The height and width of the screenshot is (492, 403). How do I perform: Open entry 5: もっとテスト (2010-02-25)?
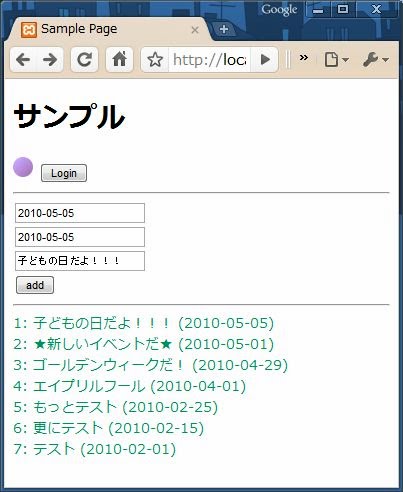click(x=116, y=407)
